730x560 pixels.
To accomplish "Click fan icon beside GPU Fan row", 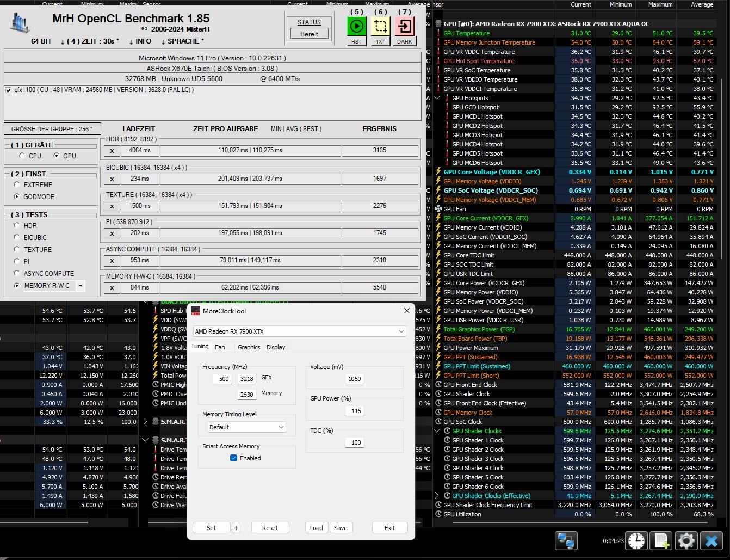I will pos(438,209).
